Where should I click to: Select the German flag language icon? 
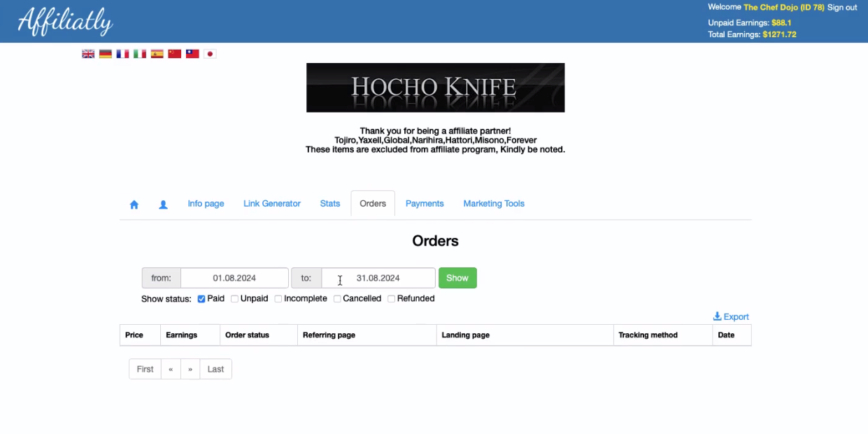click(106, 54)
